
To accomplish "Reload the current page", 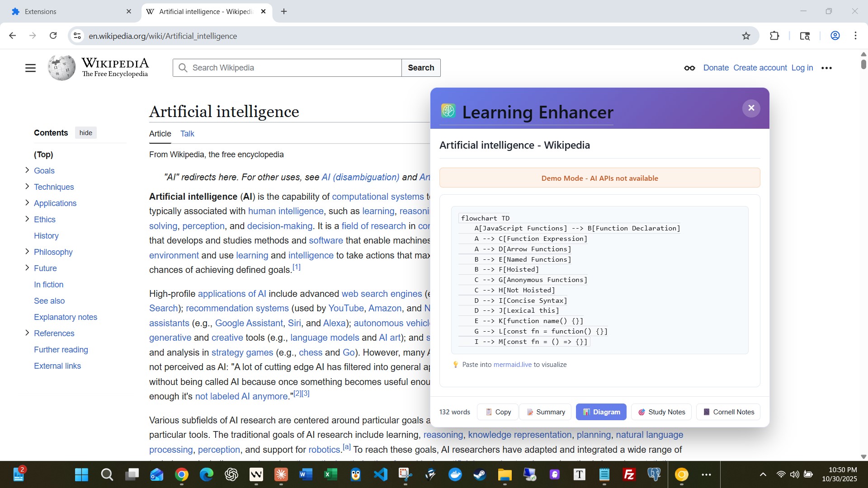I will click(53, 36).
